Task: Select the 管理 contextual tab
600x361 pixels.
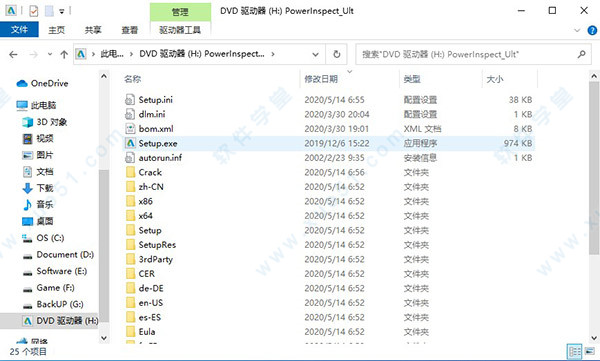Action: pyautogui.click(x=180, y=12)
